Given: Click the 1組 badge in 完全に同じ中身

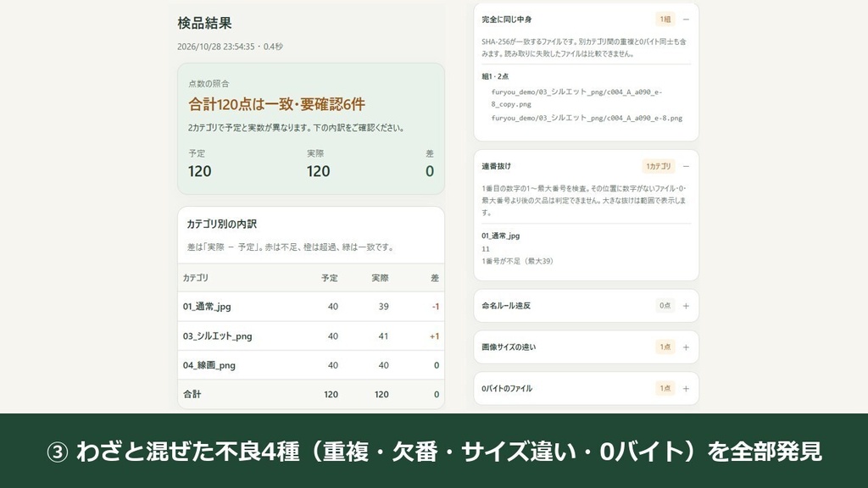Looking at the screenshot, I should pyautogui.click(x=665, y=19).
